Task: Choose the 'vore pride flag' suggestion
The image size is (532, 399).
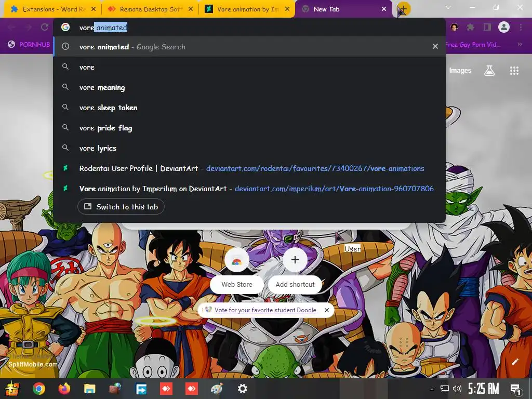Action: [249, 128]
